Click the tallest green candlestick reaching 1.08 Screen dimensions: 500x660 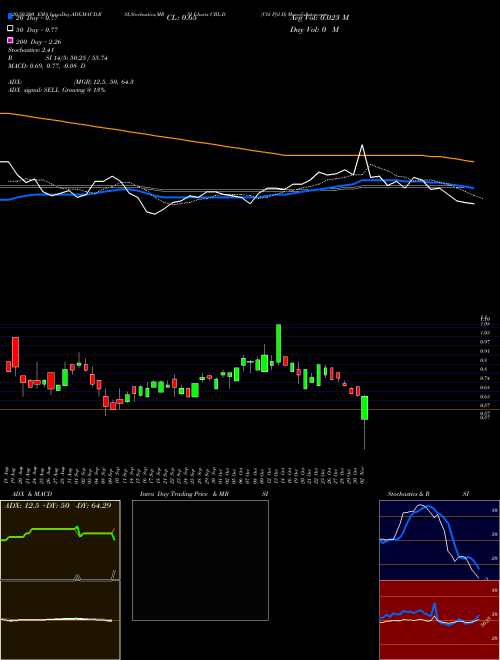pos(278,343)
